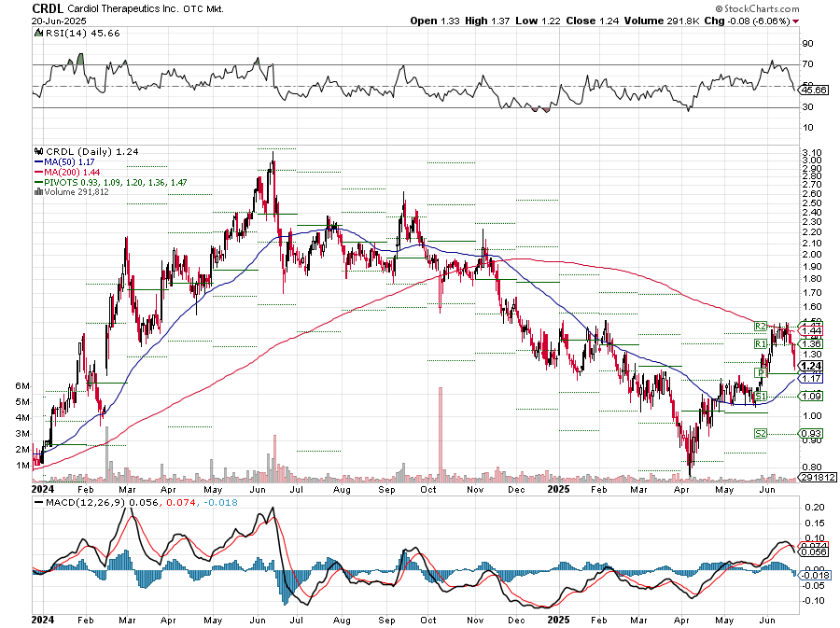The width and height of the screenshot is (840, 628).
Task: Click the -0.10 label on MACD axis
Action: [x=813, y=601]
